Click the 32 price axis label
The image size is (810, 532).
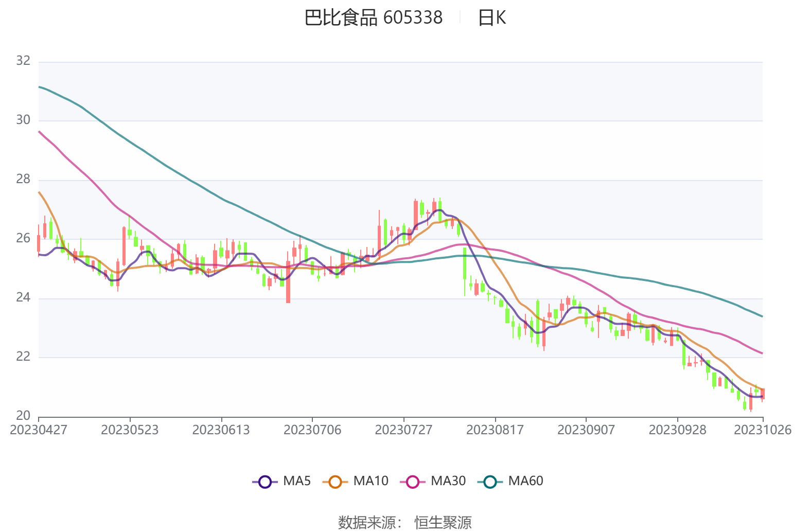click(23, 61)
